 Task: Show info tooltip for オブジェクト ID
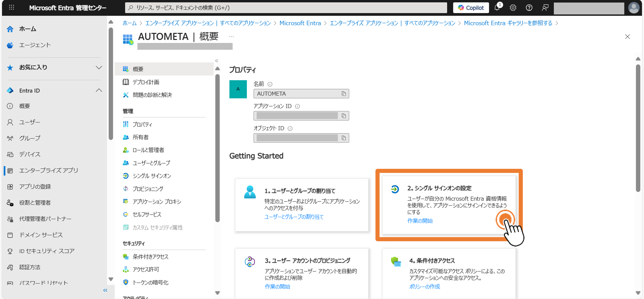(290, 128)
